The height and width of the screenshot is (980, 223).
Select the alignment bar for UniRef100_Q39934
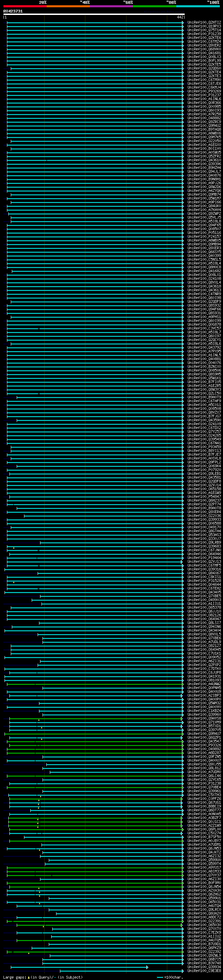(79, 967)
